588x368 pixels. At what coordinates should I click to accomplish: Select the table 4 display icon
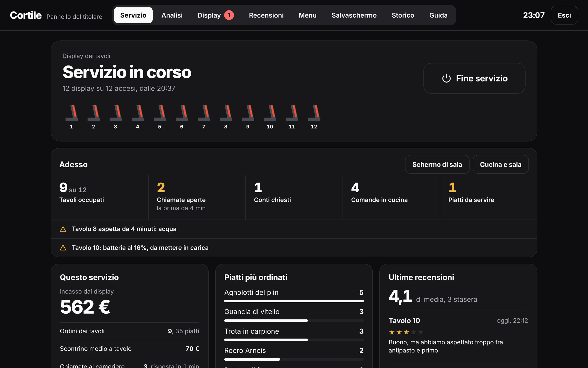point(138,113)
